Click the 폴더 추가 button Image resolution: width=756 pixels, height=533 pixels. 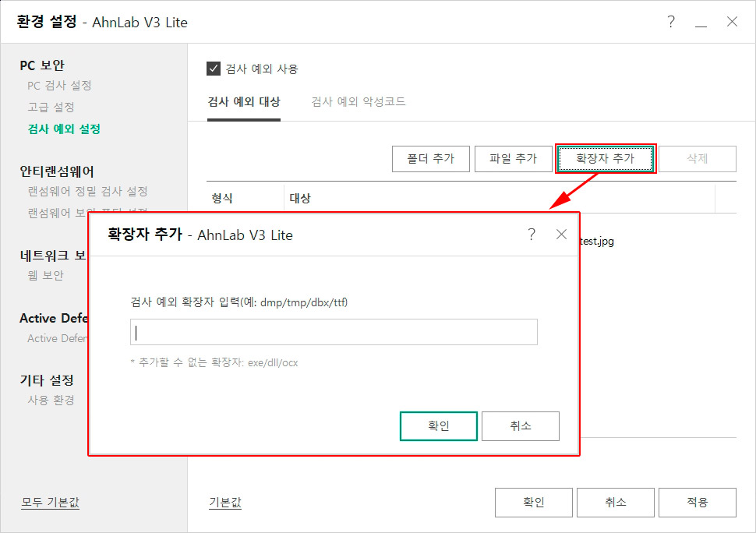(x=430, y=158)
